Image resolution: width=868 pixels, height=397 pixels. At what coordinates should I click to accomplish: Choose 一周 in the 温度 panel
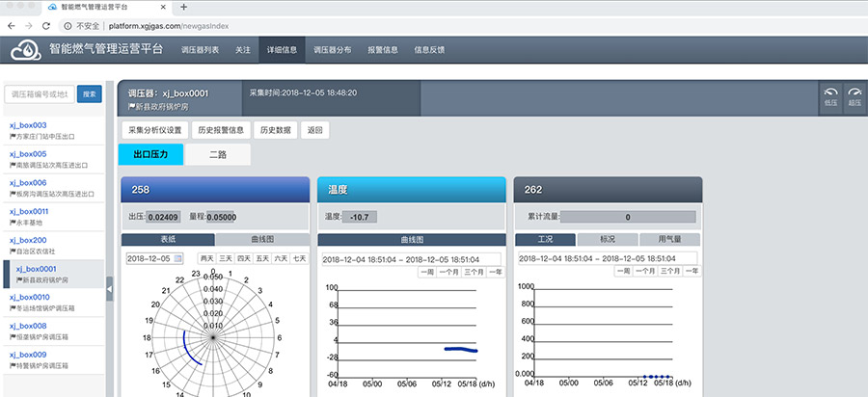click(x=427, y=272)
